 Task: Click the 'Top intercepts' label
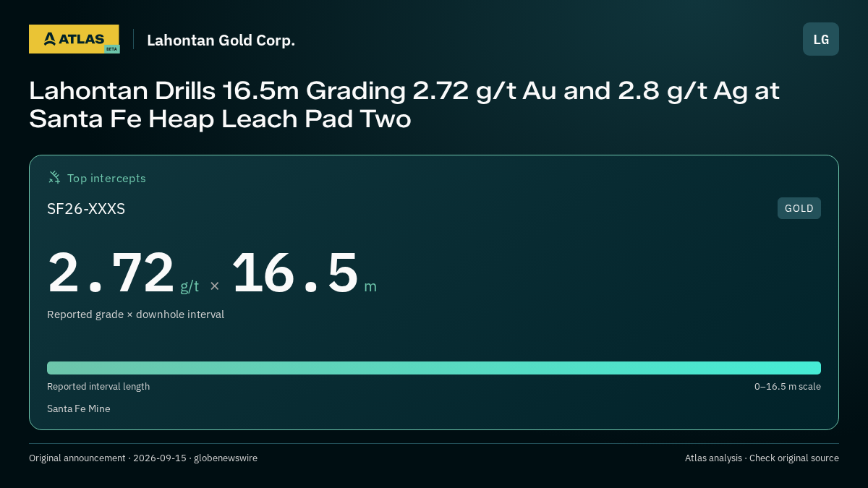point(106,178)
